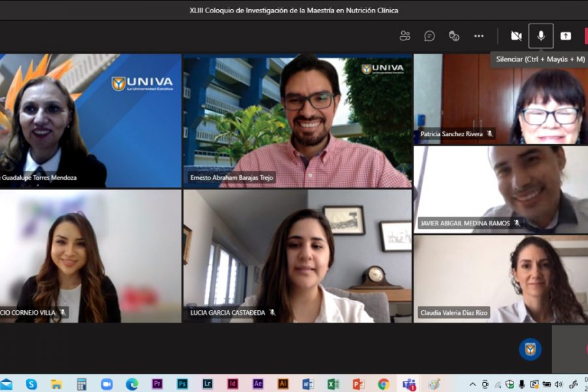588x392 pixels.
Task: Mute the microphone
Action: click(541, 36)
